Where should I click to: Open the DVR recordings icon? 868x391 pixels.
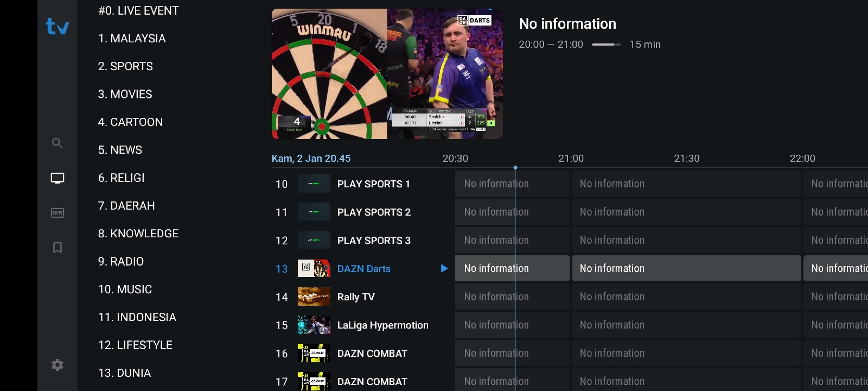click(58, 213)
